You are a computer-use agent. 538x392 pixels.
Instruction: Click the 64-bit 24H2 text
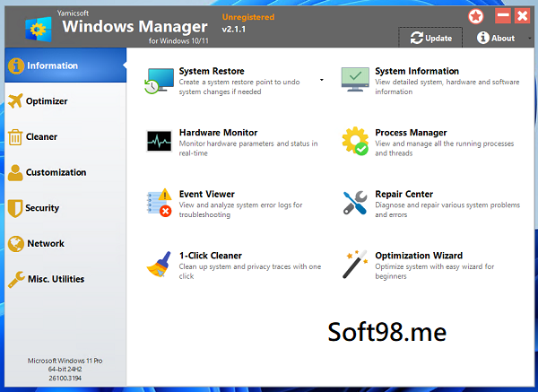click(65, 370)
